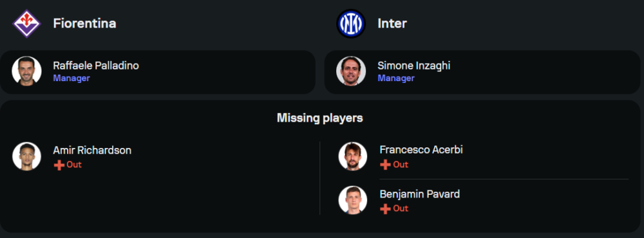Open the Inter team name link
The height and width of the screenshot is (238, 644).
pyautogui.click(x=392, y=24)
